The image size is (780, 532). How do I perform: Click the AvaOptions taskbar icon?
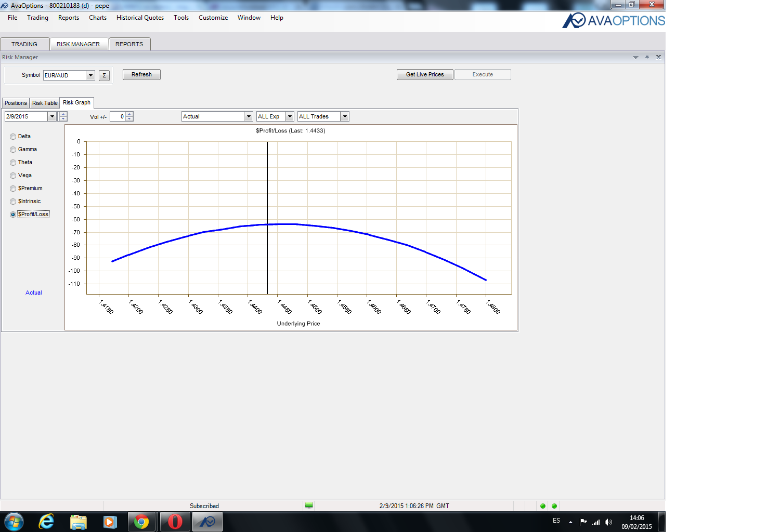click(207, 522)
